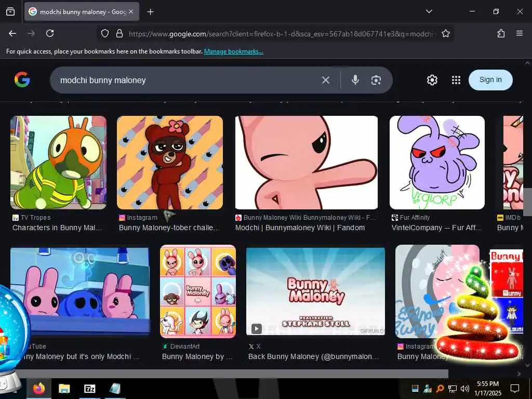Screen dimensions: 532x399
Task: Go back to the previous page
Action: 12,33
